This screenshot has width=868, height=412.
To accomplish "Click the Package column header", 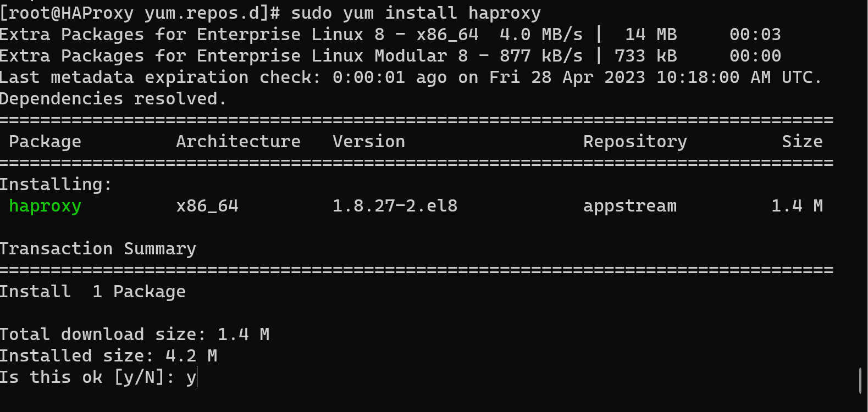I will tap(45, 142).
